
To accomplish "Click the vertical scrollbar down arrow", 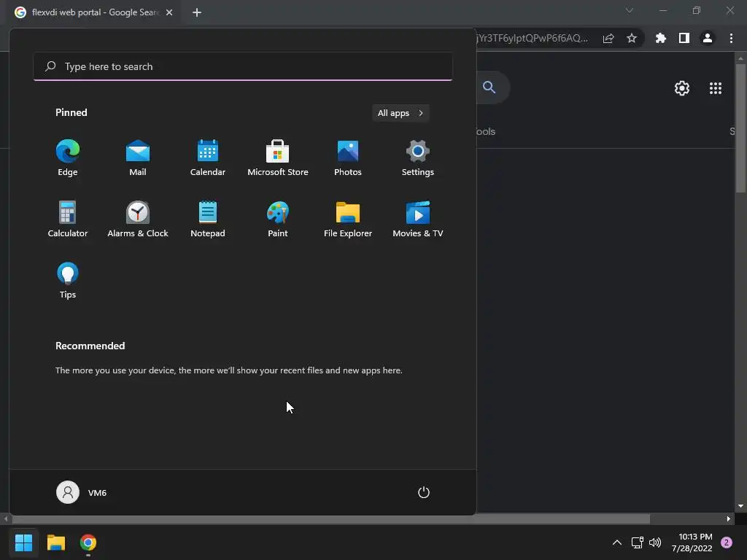I will coord(740,506).
